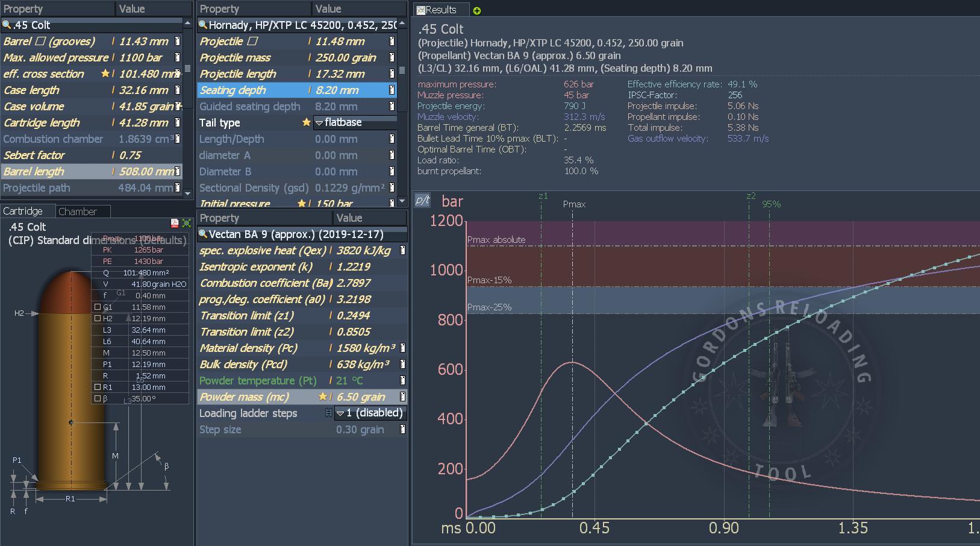Click the Hornady HP/XTP projectile selector
This screenshot has height=546, width=980.
pos(301,25)
